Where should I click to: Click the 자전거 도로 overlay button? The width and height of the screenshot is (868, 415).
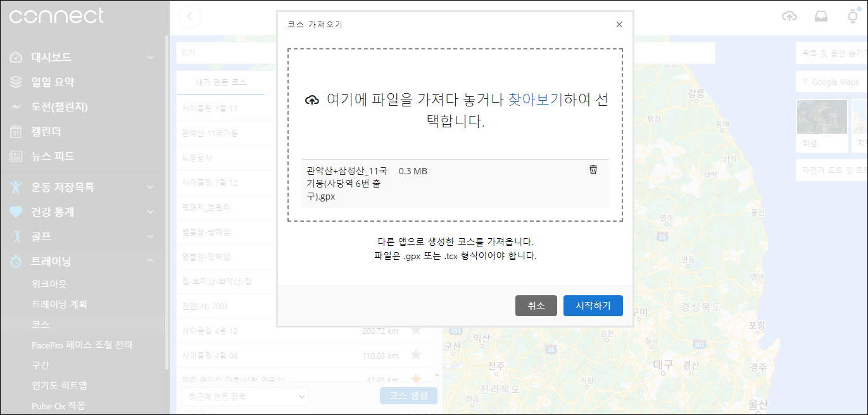point(831,170)
